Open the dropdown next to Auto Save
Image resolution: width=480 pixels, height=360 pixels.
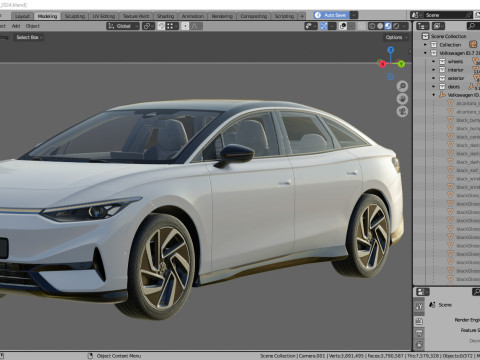click(x=354, y=15)
